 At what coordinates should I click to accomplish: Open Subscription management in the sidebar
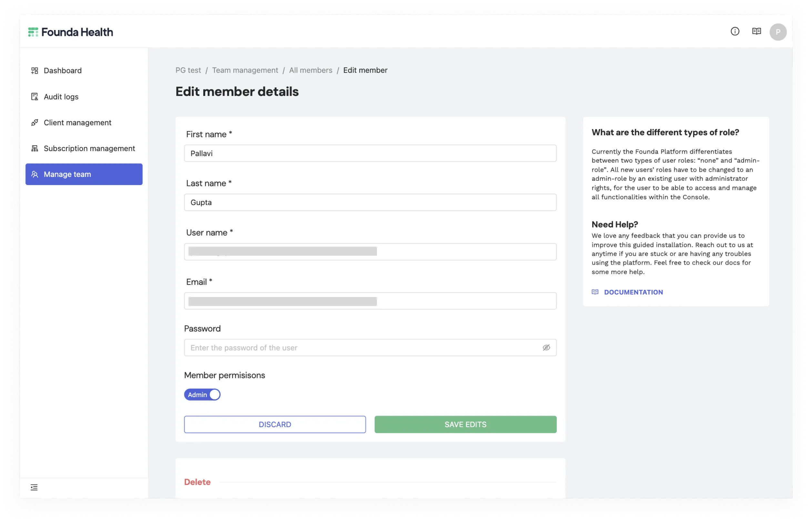(84, 148)
